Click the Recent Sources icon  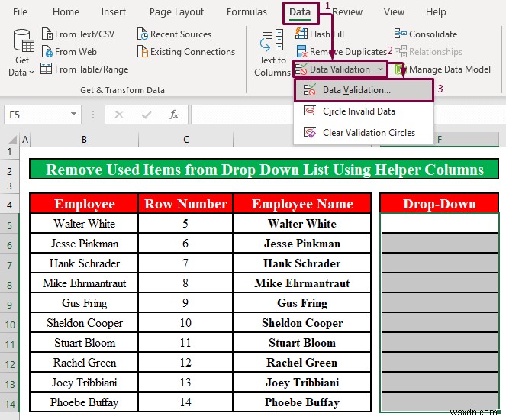tap(142, 34)
